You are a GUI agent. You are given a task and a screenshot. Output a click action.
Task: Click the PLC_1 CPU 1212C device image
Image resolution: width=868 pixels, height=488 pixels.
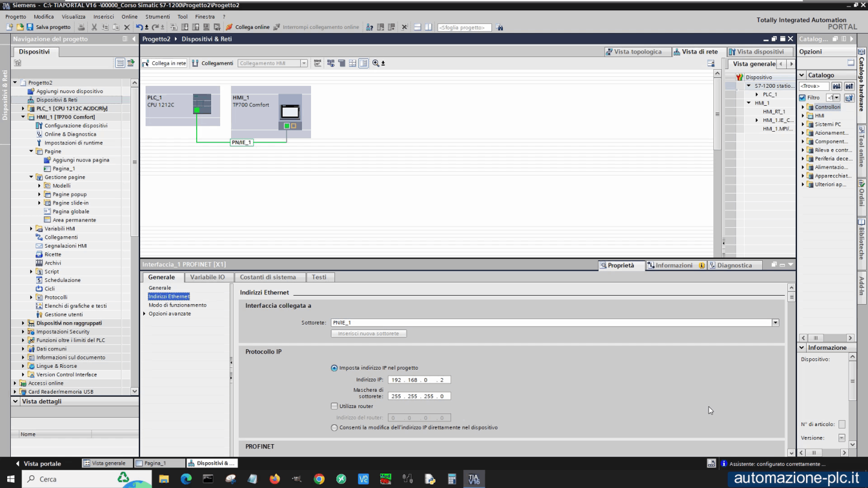tap(202, 103)
